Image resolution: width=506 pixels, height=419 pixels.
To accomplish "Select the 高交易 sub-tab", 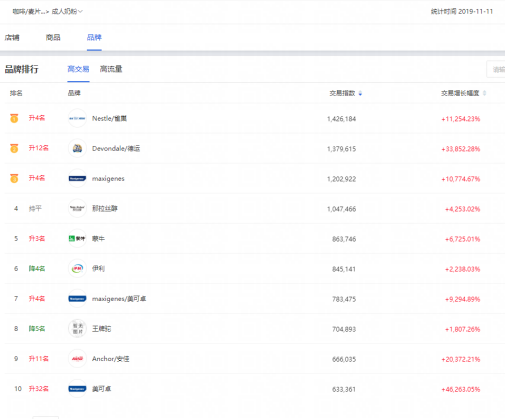I will click(78, 69).
